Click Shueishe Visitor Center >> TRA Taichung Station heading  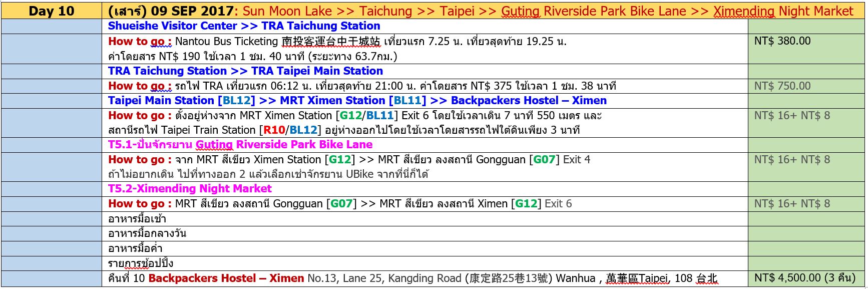[244, 26]
